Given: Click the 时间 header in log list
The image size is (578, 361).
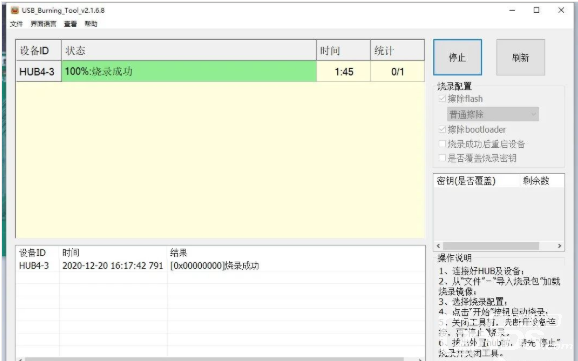Looking at the screenshot, I should pyautogui.click(x=71, y=253).
